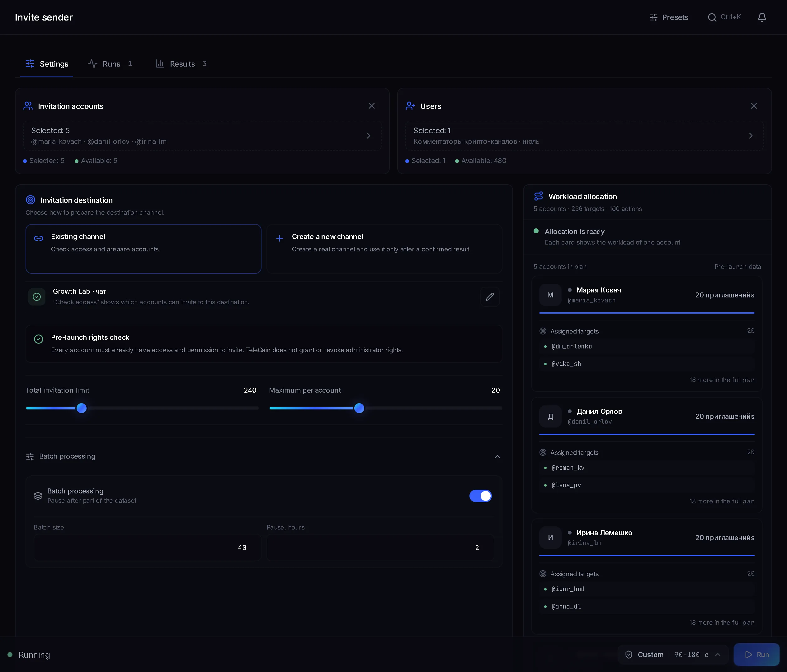The height and width of the screenshot is (672, 787).
Task: Click 'Pre-launch data' label
Action: (x=738, y=267)
